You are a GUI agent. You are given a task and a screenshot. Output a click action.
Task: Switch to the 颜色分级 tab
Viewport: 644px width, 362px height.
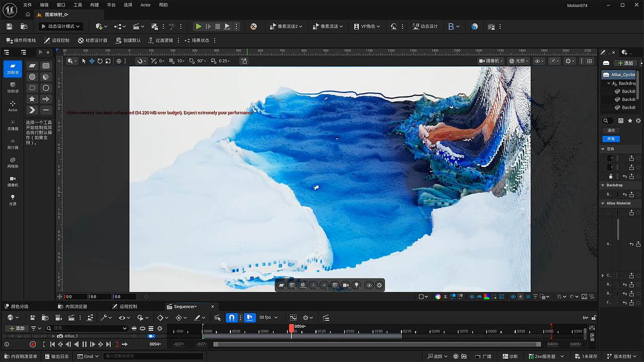point(17,306)
